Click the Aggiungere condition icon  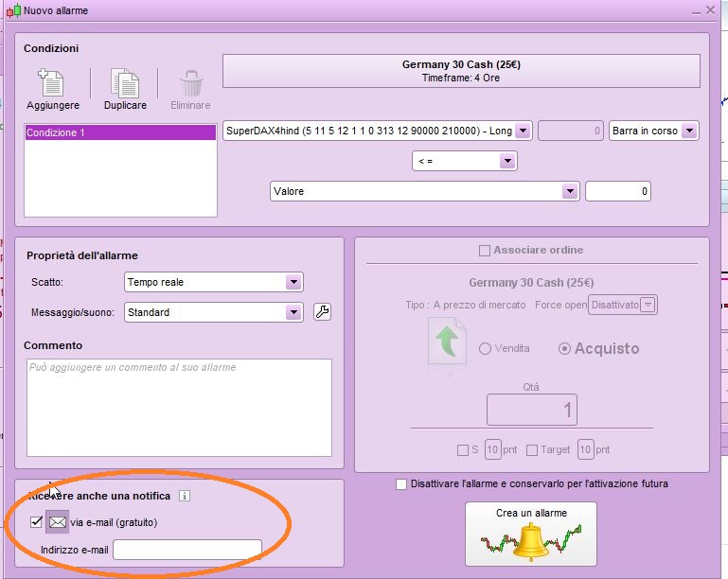[x=52, y=83]
